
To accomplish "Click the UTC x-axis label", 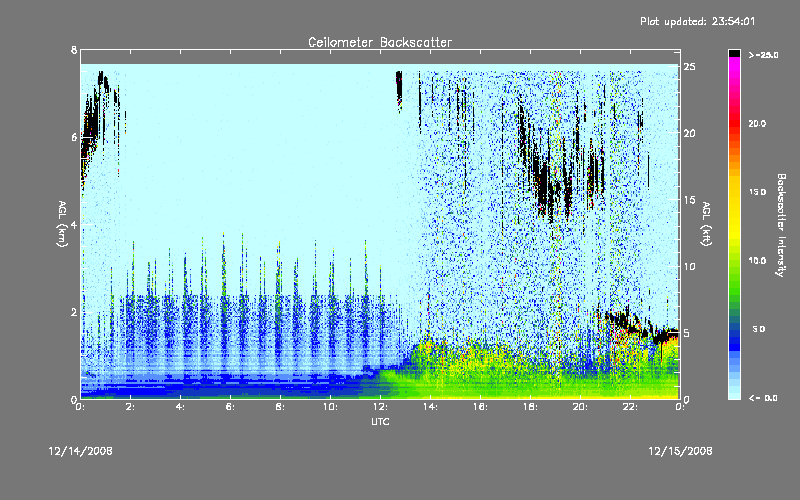I will (380, 421).
